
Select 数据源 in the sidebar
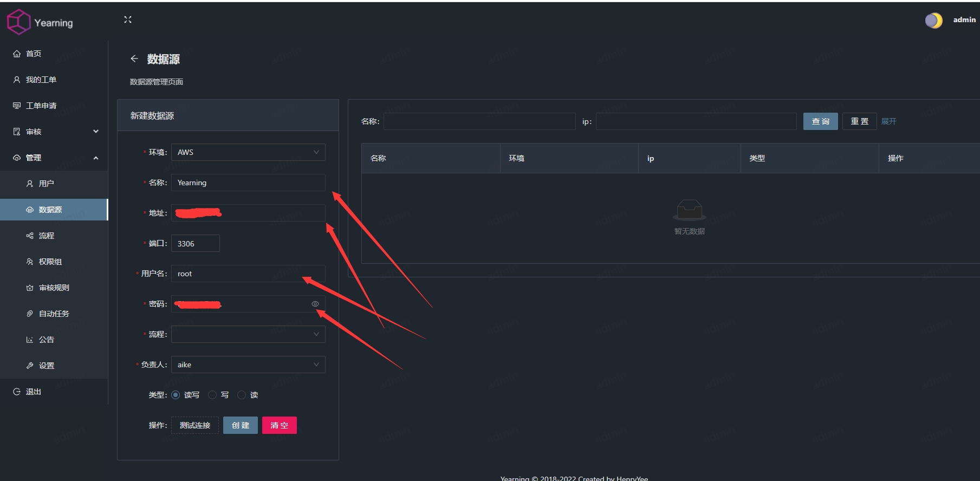(x=54, y=210)
